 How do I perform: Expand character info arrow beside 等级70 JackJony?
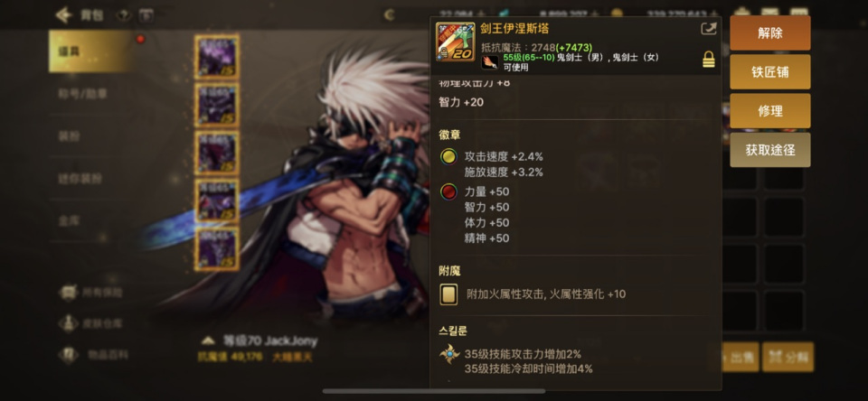pyautogui.click(x=208, y=340)
